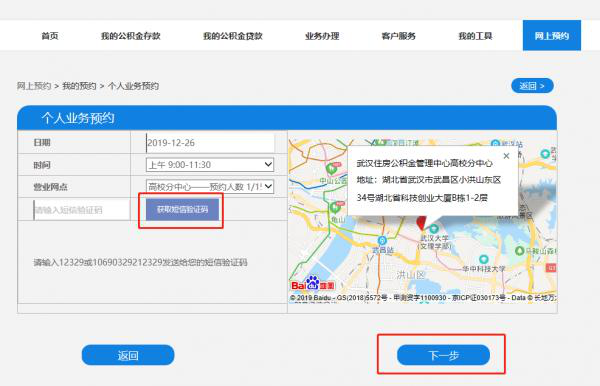Click the 武汉大学 marker icon on map
Screen dimensions: 600x386
434,229
